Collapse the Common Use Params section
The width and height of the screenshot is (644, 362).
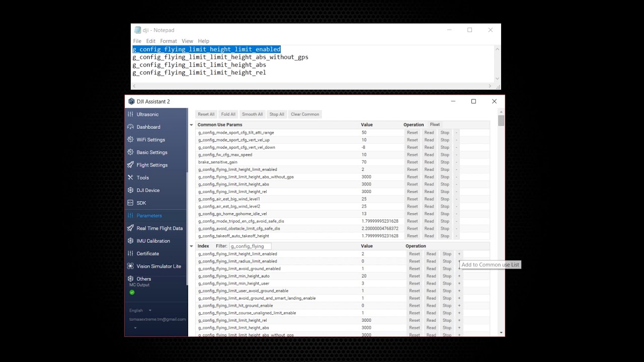(191, 125)
